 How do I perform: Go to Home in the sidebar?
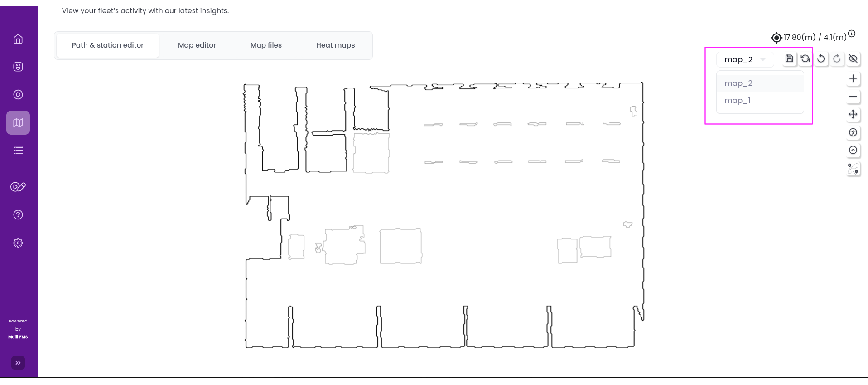(18, 39)
